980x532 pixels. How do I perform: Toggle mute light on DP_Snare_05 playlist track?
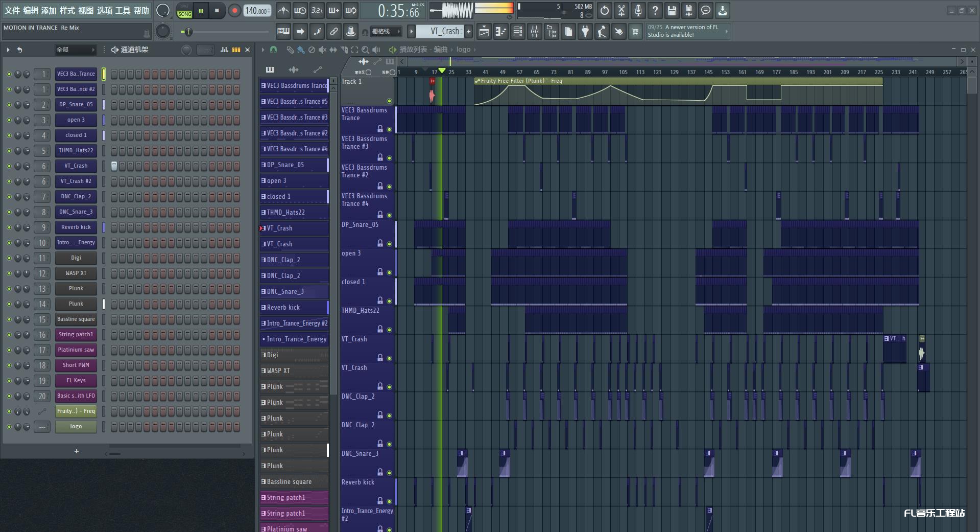[x=389, y=244]
